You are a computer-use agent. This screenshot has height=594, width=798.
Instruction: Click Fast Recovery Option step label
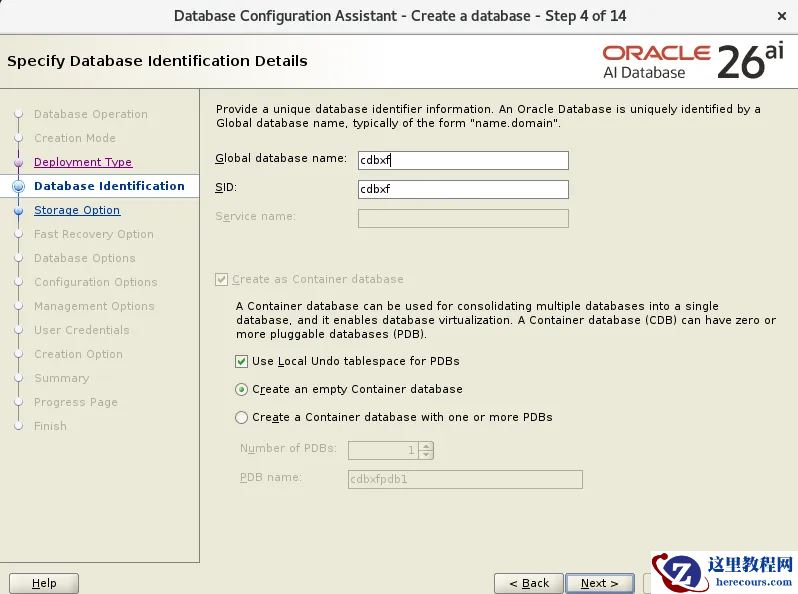(94, 234)
